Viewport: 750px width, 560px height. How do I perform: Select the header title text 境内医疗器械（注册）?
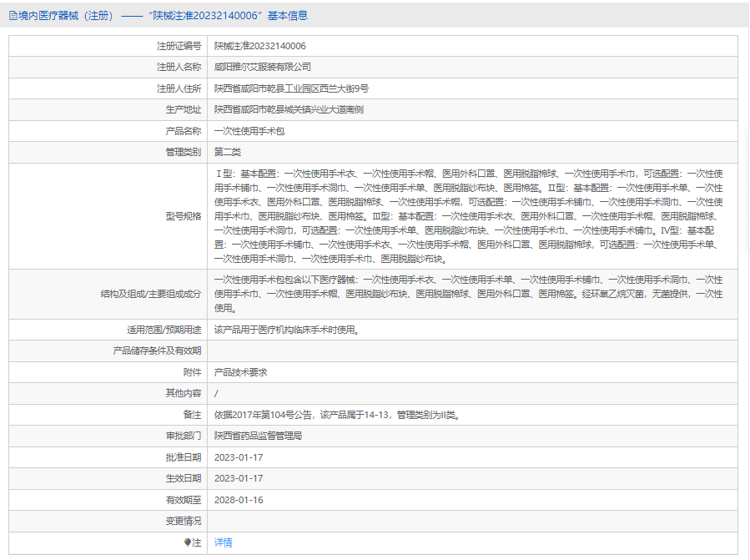pyautogui.click(x=66, y=16)
